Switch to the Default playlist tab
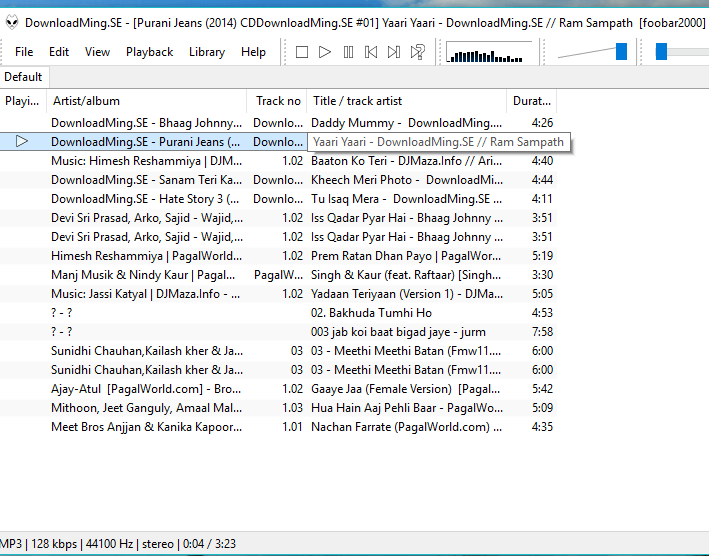 [x=23, y=77]
